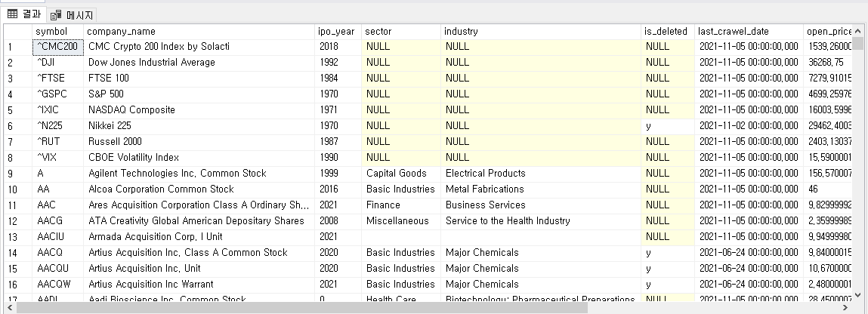Select the symbol column header
This screenshot has height=314, width=868.
[57, 32]
